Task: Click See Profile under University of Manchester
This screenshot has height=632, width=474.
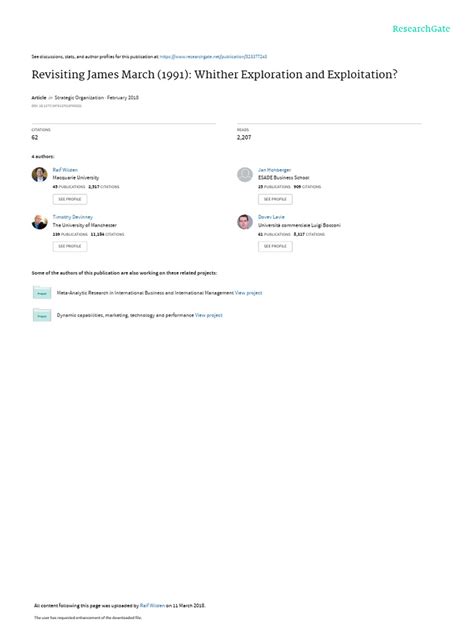Action: (x=70, y=246)
